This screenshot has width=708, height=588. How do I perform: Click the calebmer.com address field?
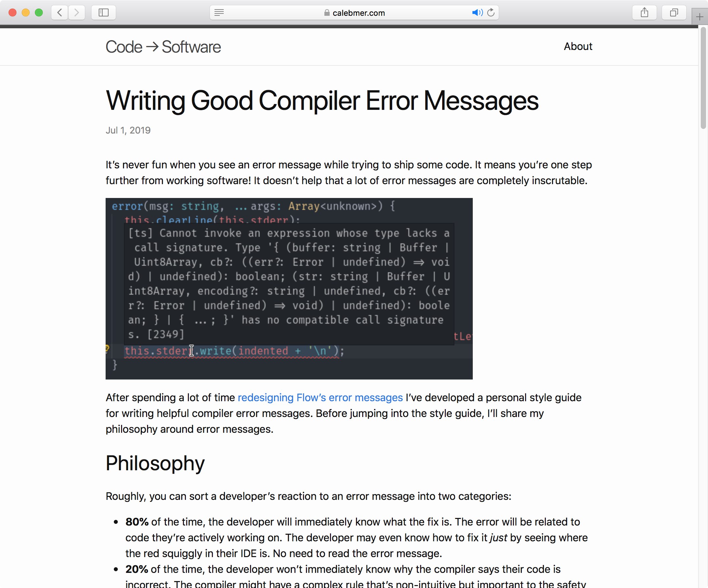(354, 12)
